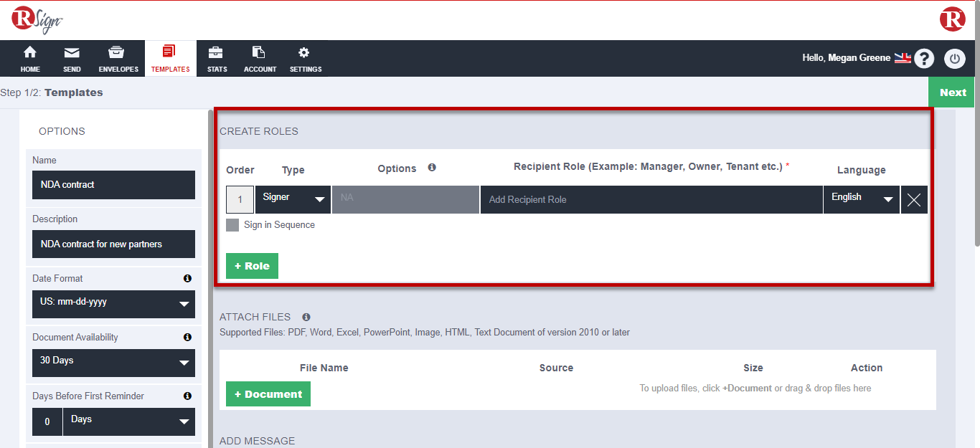Navigate to the Home section
This screenshot has width=980, height=448.
tap(29, 58)
